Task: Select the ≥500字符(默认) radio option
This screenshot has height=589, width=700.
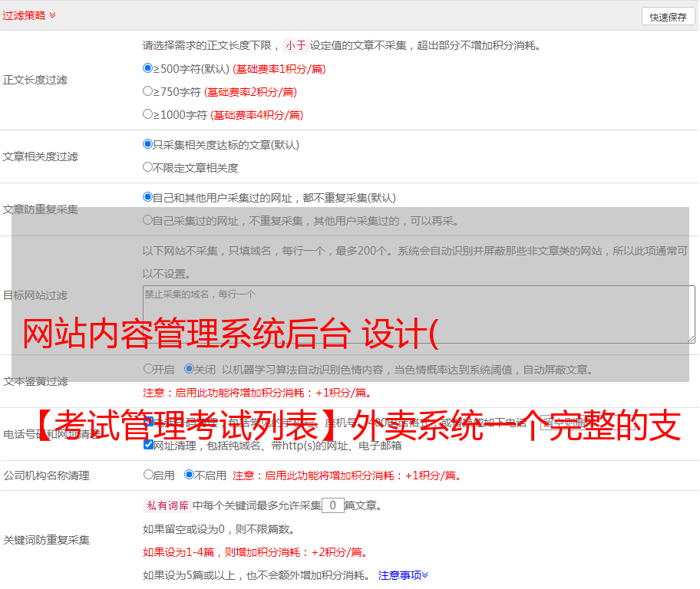Action: [147, 67]
